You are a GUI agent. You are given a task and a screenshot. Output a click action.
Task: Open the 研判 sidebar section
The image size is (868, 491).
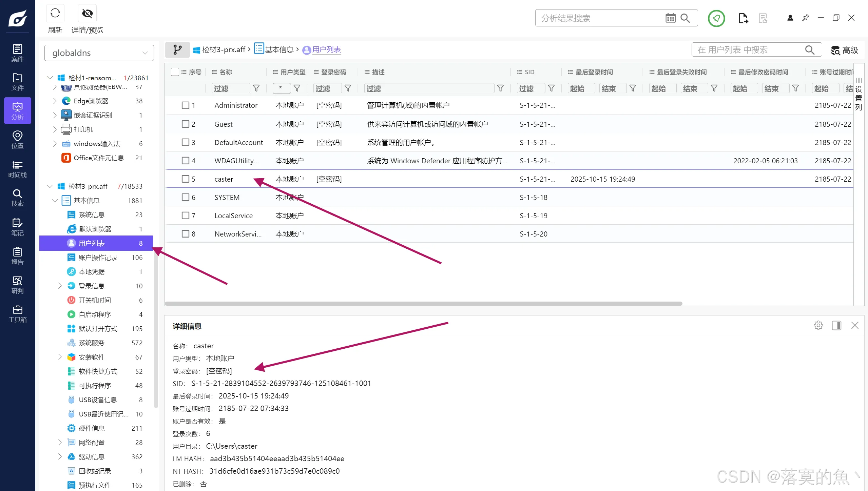17,285
